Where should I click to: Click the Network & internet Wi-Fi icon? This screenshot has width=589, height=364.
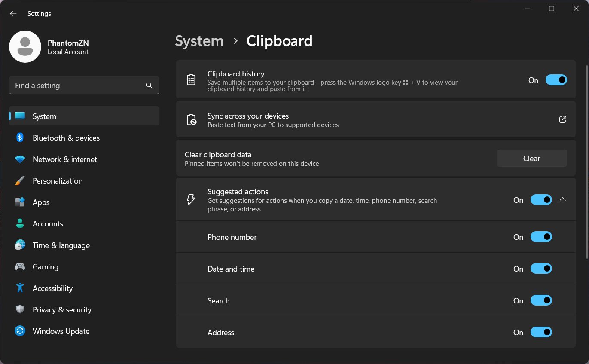coord(20,159)
